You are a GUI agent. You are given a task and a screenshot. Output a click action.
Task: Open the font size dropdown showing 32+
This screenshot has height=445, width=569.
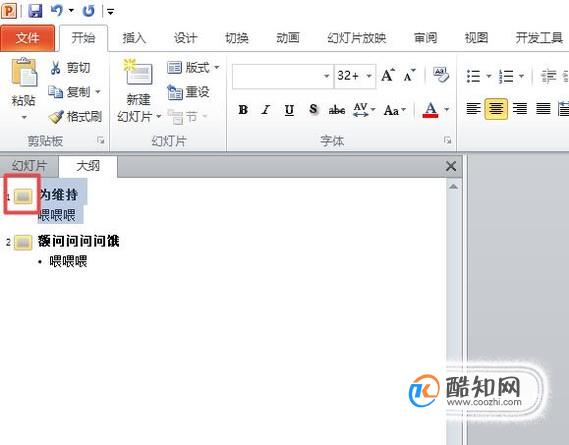[x=369, y=76]
